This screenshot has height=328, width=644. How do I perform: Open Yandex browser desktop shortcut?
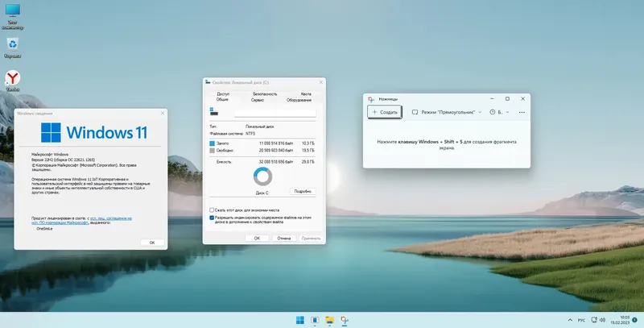pyautogui.click(x=13, y=81)
